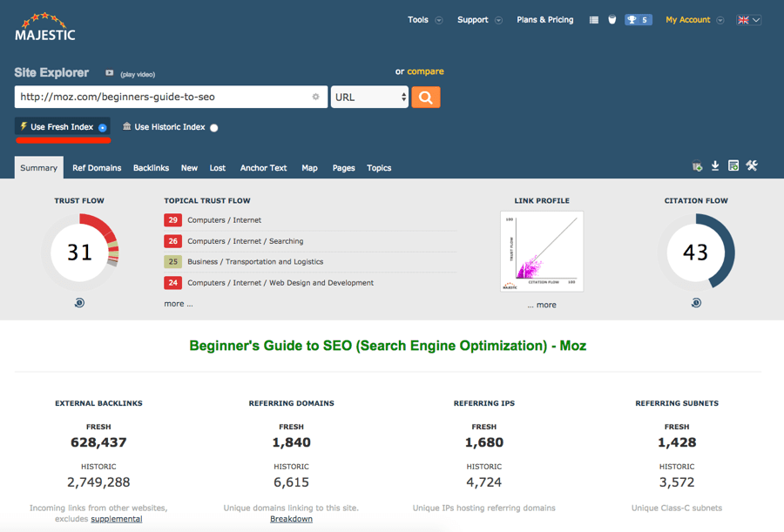Screen dimensions: 784x532
Task: Clear the URL input with the x circle
Action: coord(315,97)
